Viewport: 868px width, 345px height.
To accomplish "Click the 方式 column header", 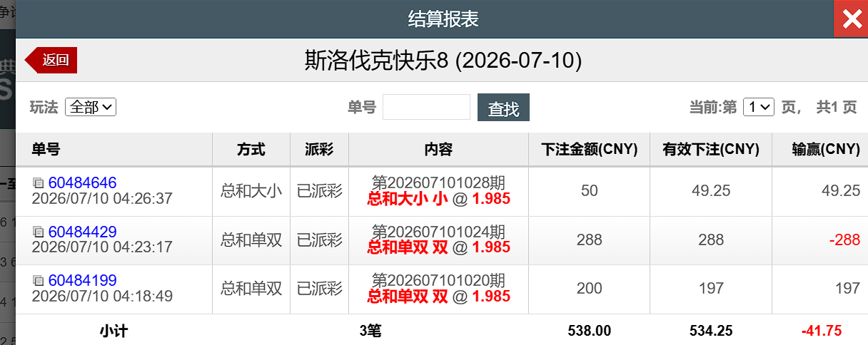I will coord(251,150).
